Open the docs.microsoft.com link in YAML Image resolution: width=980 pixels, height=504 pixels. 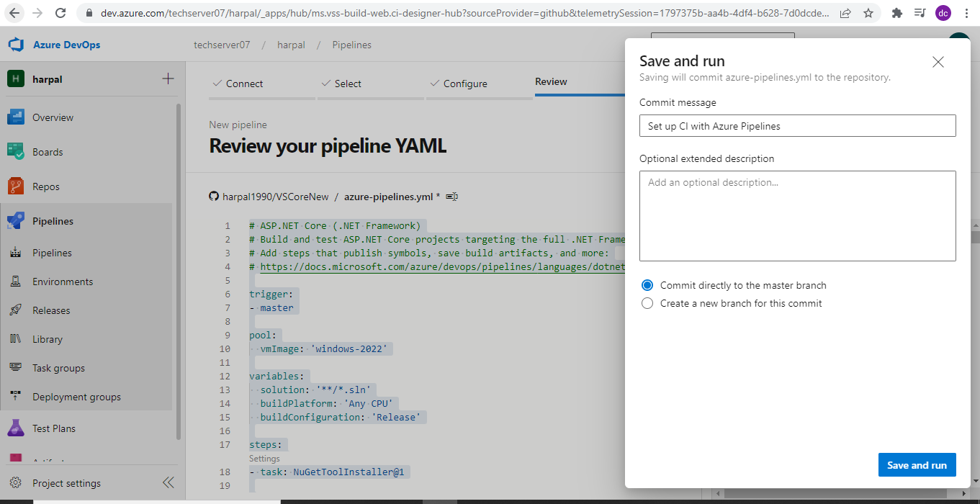click(442, 266)
